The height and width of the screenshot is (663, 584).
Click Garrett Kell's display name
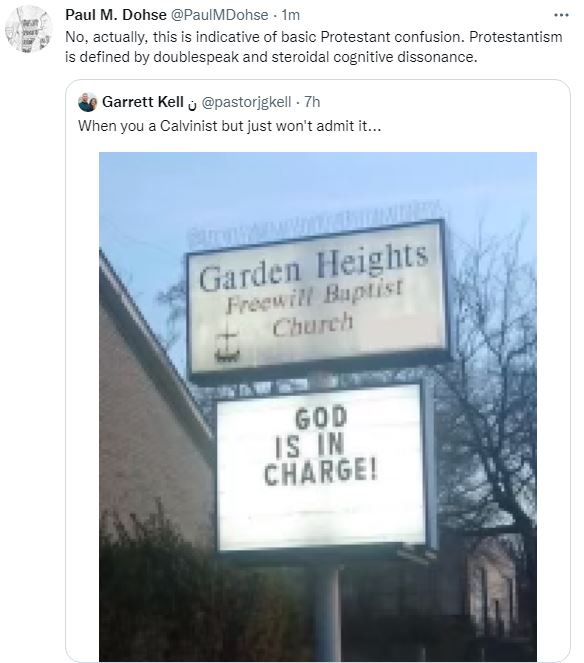143,102
